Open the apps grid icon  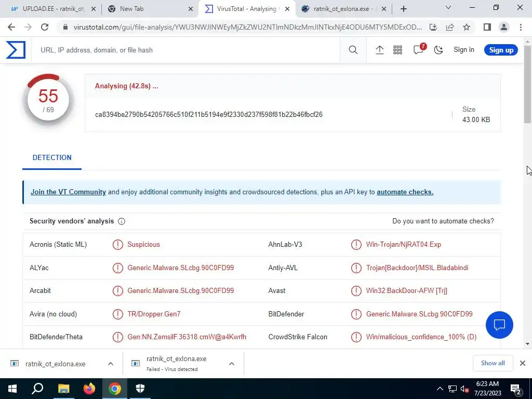point(397,50)
